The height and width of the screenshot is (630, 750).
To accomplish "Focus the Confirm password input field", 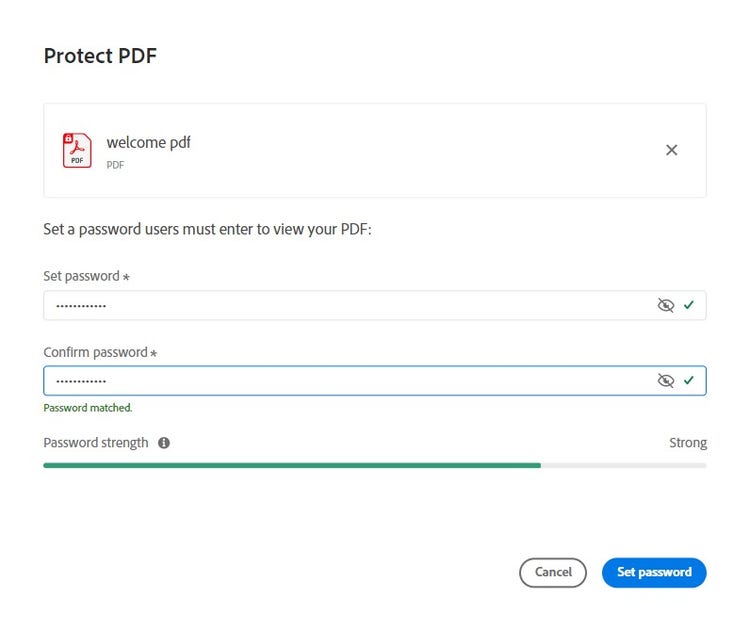I will coord(340,381).
